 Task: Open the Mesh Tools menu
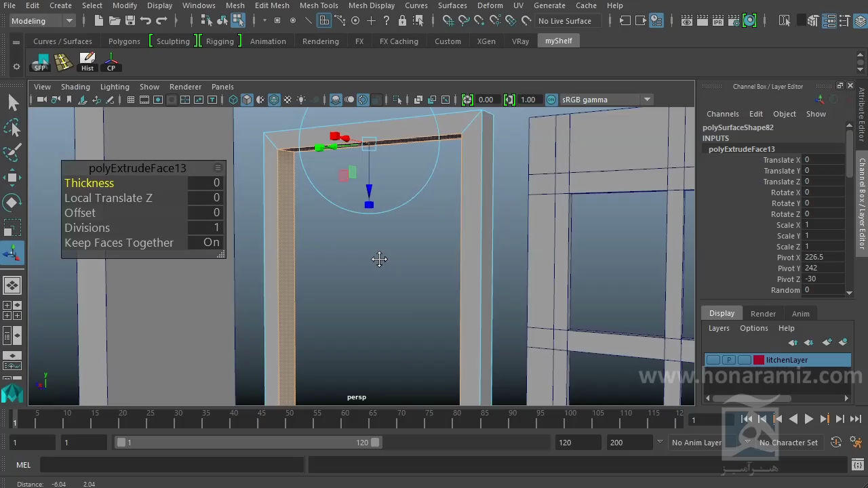coord(319,5)
